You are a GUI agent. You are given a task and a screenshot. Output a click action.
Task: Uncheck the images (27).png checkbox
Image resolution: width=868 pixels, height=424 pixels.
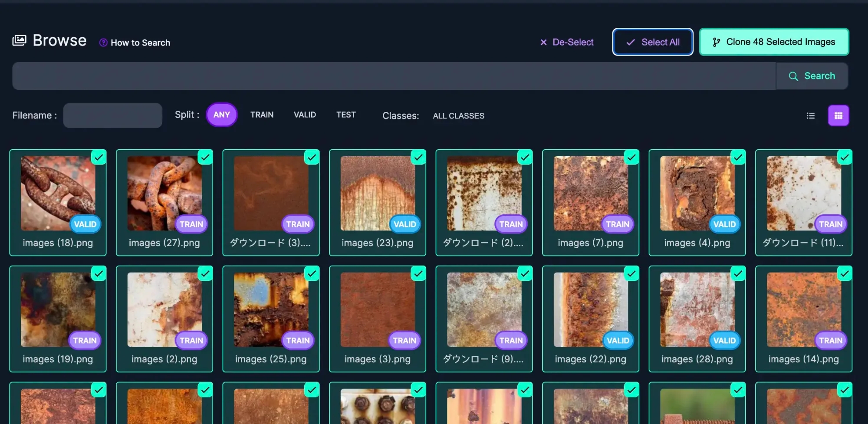(205, 157)
